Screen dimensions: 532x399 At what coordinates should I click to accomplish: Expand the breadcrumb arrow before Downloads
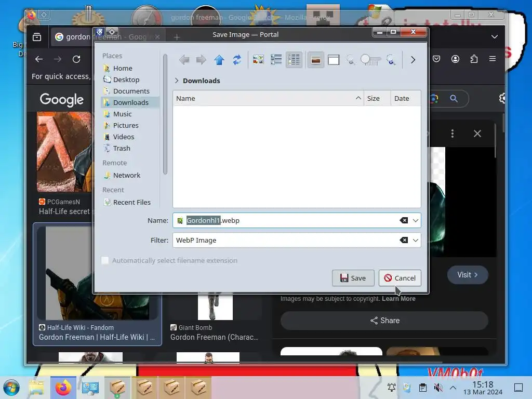[x=177, y=81]
